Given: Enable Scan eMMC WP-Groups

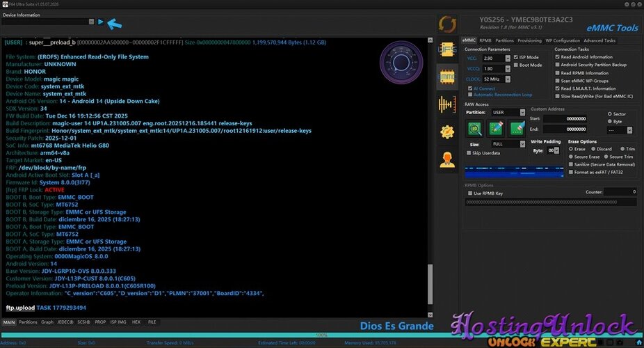Looking at the screenshot, I should pyautogui.click(x=557, y=81).
